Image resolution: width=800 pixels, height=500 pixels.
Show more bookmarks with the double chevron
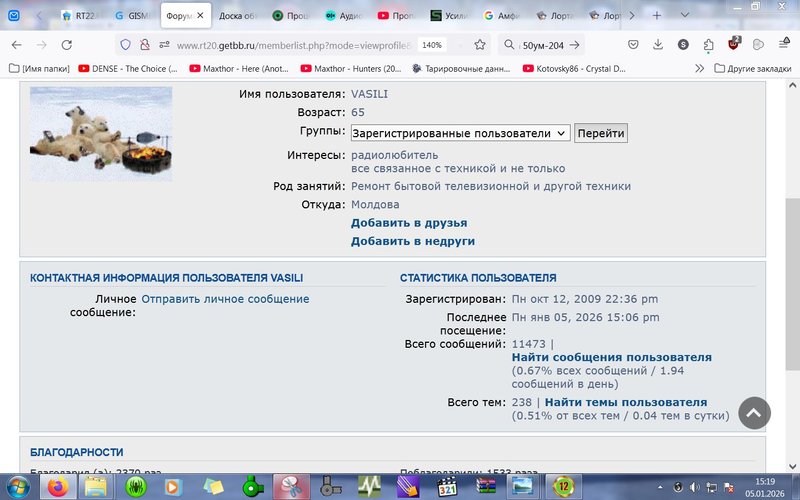point(699,68)
